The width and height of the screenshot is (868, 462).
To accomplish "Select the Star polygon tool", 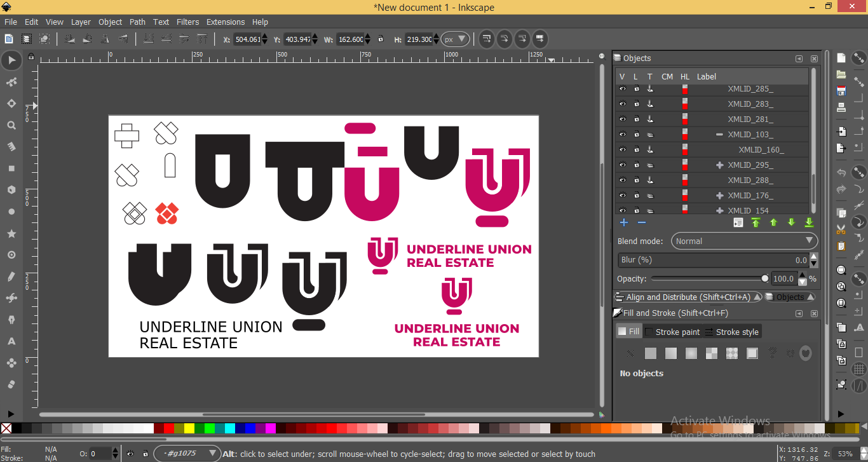I will coord(11,233).
